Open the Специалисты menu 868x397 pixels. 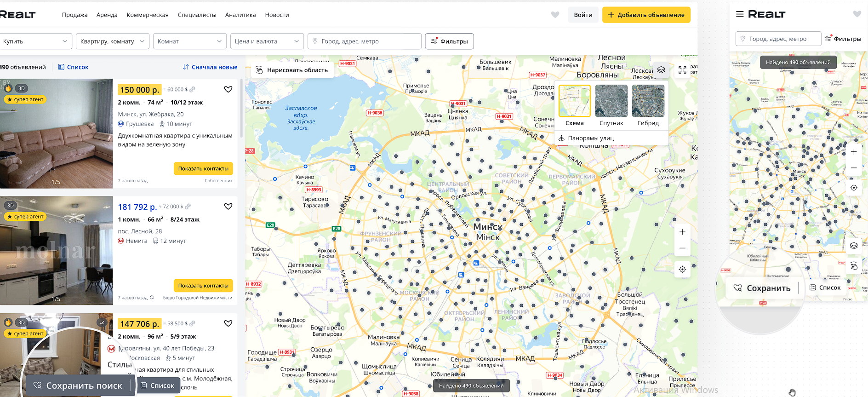pos(197,15)
